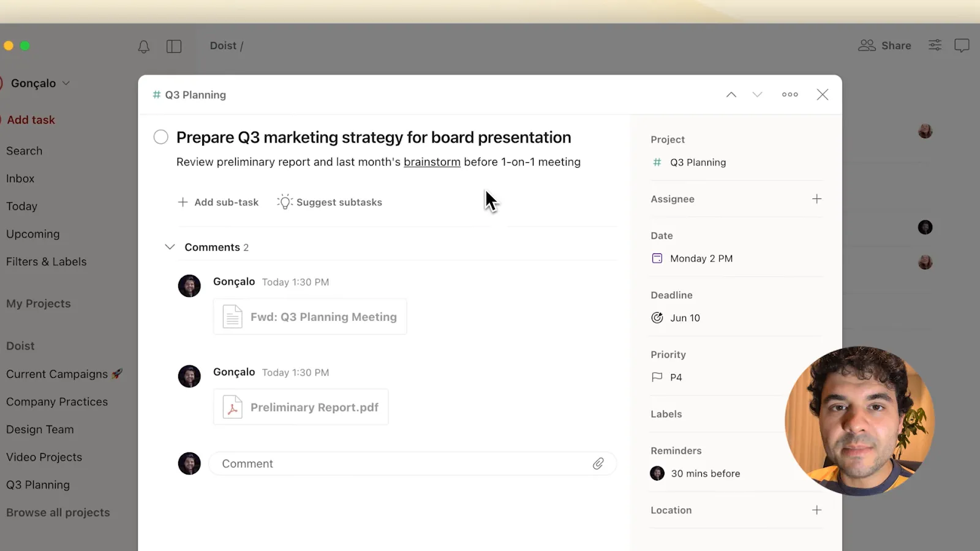Click the calendar icon beside Monday 2 PM
980x551 pixels.
[x=657, y=258]
